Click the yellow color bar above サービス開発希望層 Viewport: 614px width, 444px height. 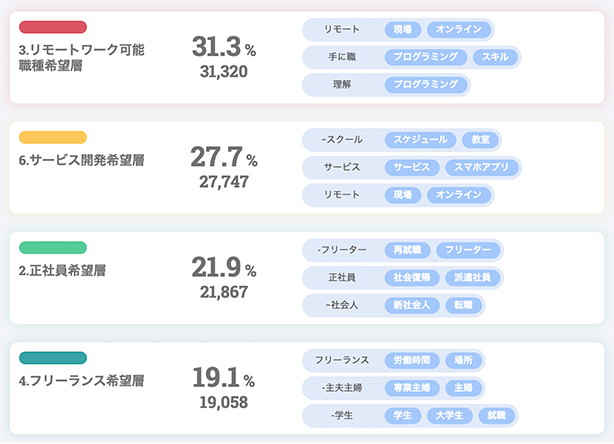[x=53, y=137]
